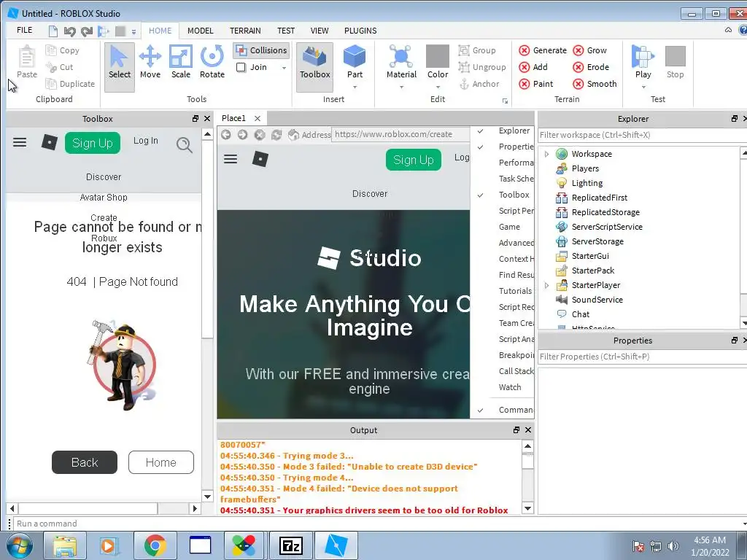Image resolution: width=747 pixels, height=560 pixels.
Task: Click the Color swatch in Edit group
Action: click(x=438, y=56)
